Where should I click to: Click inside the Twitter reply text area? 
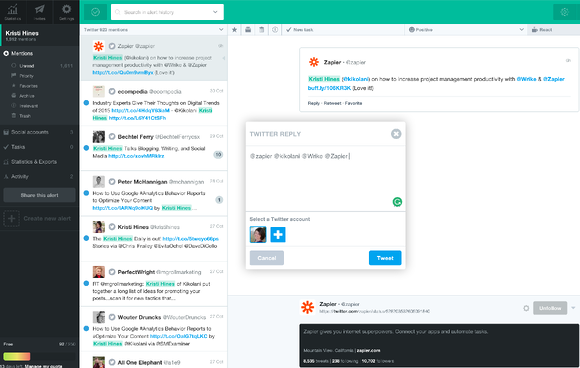326,178
